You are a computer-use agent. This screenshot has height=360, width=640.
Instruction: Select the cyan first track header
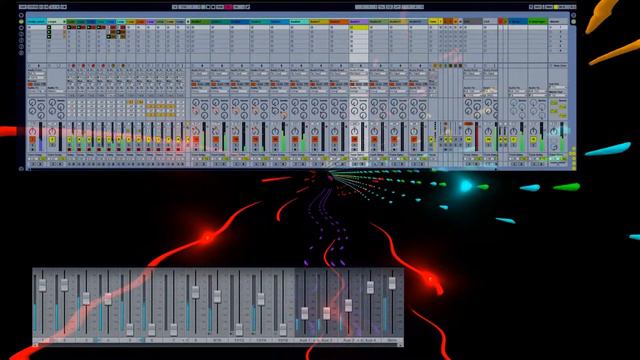click(36, 21)
